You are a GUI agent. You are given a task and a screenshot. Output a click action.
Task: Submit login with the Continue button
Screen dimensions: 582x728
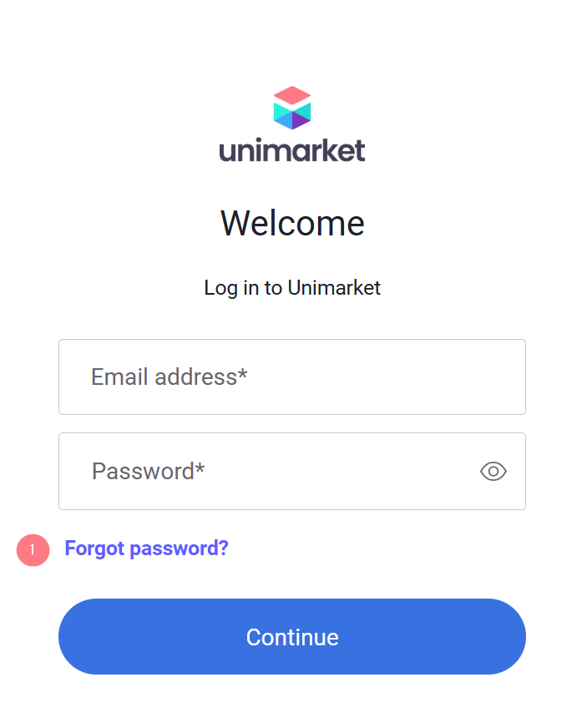click(x=292, y=637)
